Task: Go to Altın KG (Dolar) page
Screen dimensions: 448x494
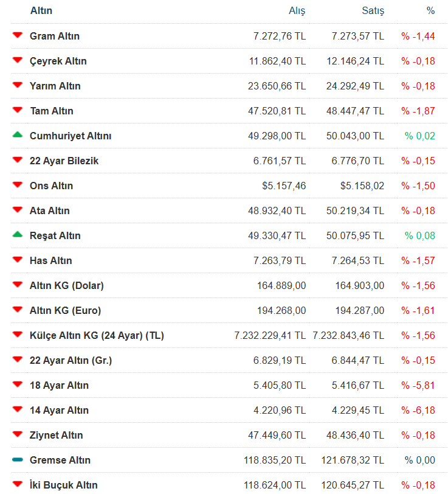Action: [66, 285]
